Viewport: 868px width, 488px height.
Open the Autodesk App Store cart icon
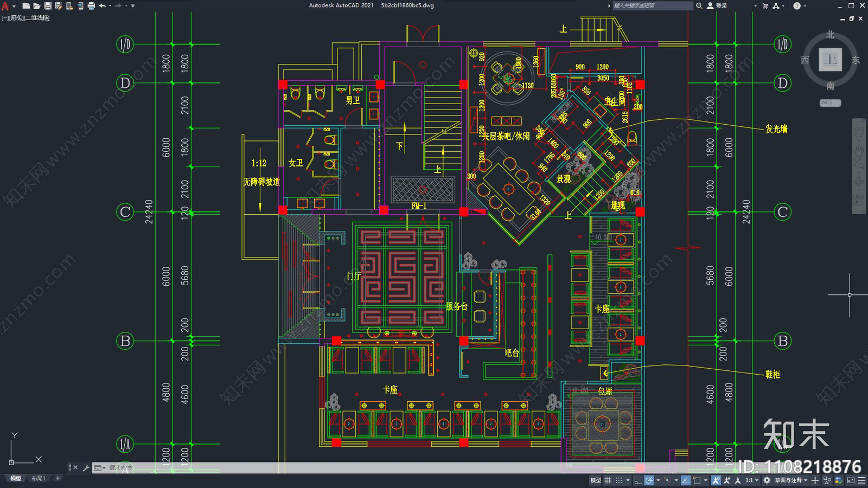click(765, 5)
